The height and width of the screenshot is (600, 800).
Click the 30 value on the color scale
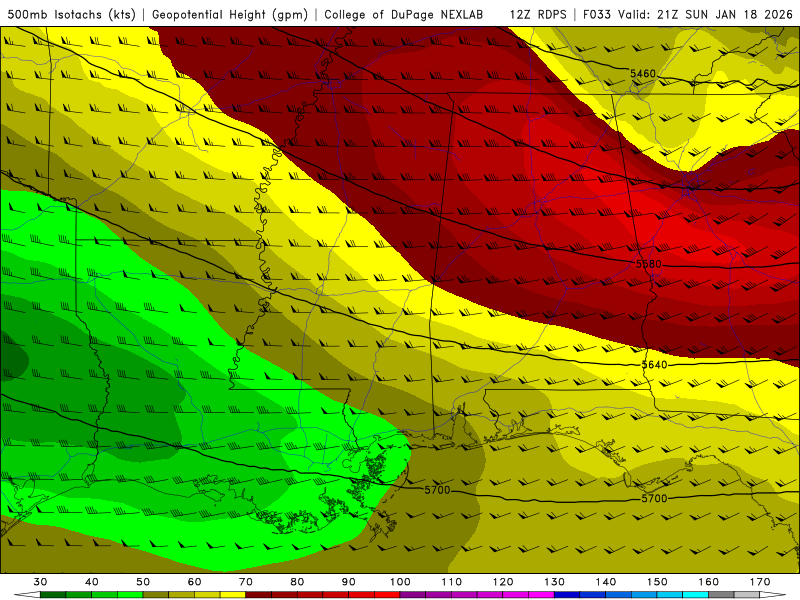point(40,582)
